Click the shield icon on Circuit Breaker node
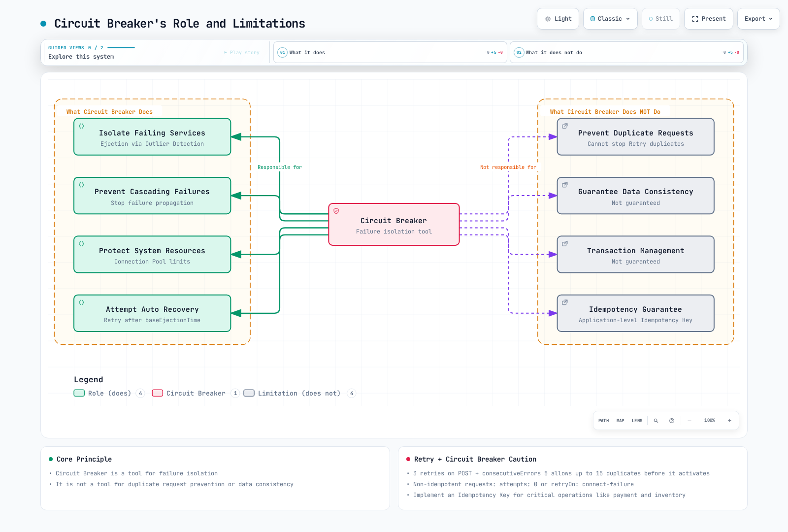The height and width of the screenshot is (532, 788). (336, 211)
